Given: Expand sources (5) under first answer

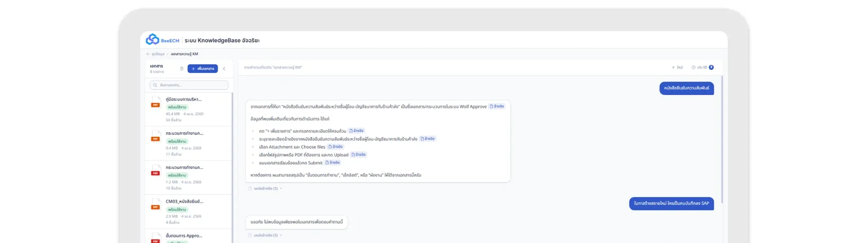Looking at the screenshot, I should 265,188.
